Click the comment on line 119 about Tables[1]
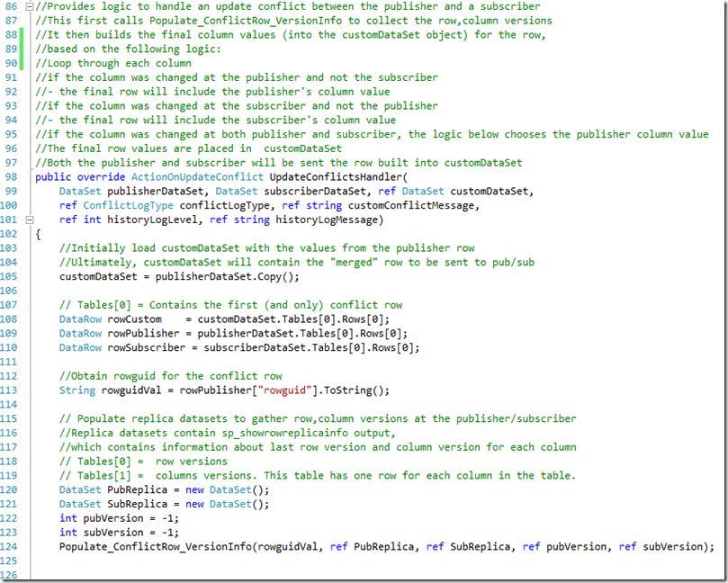 (317, 476)
